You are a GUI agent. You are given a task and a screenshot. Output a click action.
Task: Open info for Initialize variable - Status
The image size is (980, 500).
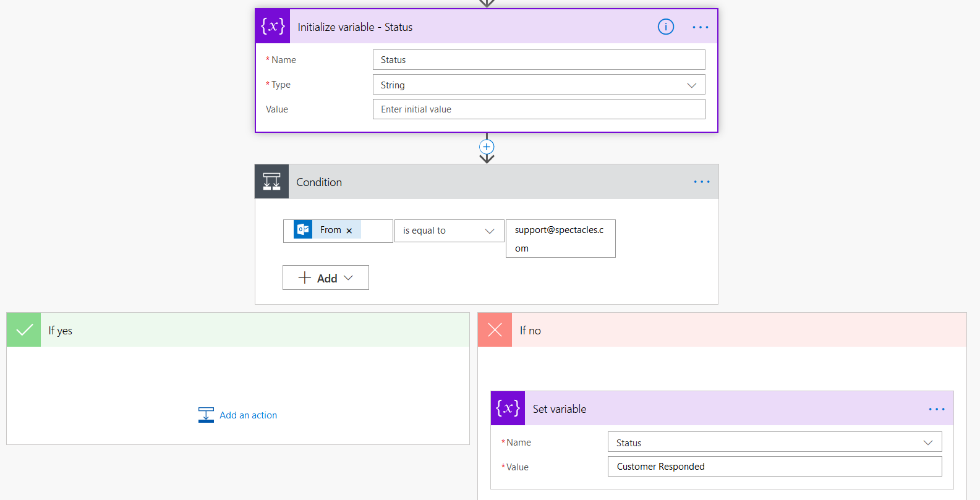point(665,27)
